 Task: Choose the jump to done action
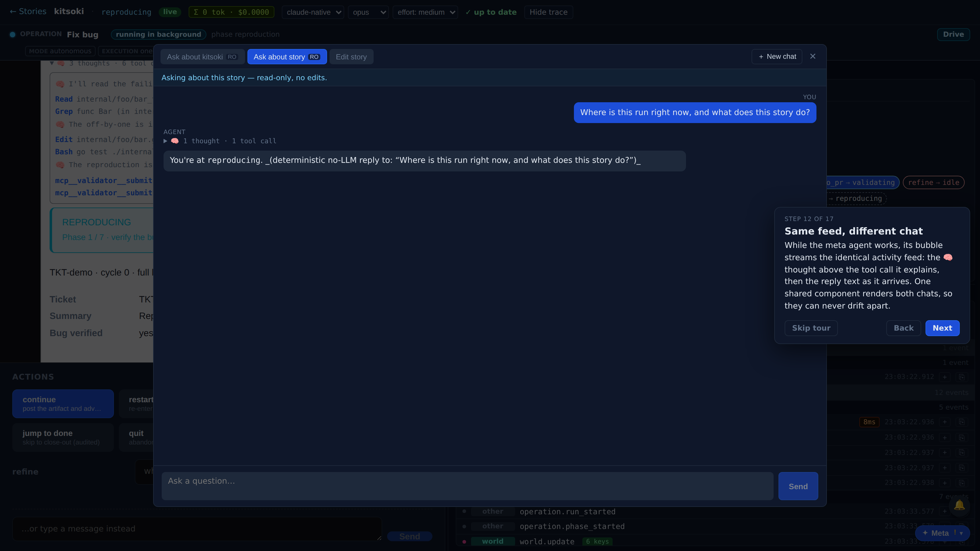pos(63,437)
